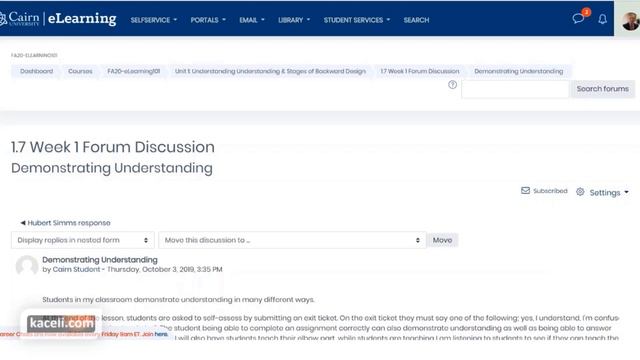
Task: Click the Subscribed envelope icon
Action: pyautogui.click(x=525, y=191)
